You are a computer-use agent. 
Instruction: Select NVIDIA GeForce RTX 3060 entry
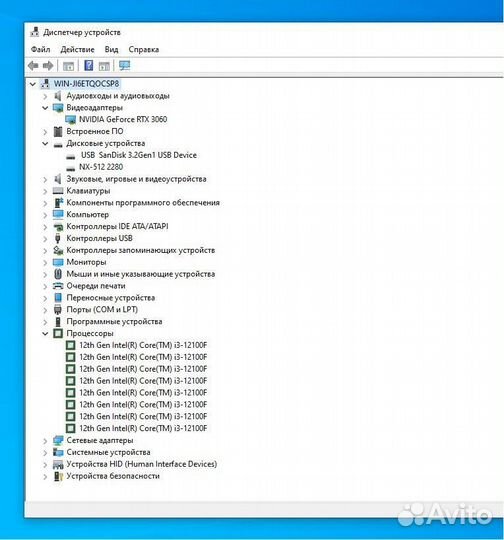tap(123, 120)
